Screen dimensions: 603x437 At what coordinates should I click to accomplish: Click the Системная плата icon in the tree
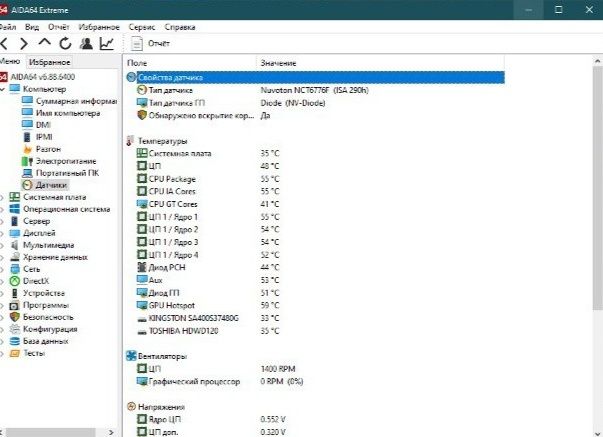click(15, 197)
